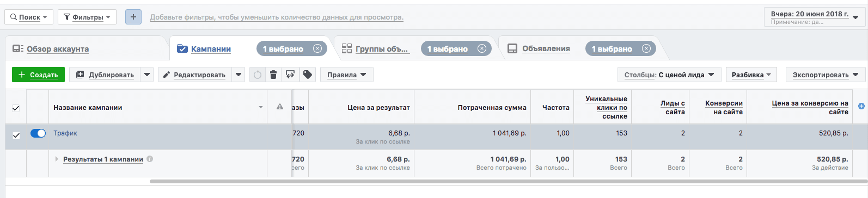Clear the Ads tab selection badge
Screen dimensions: 868x198
(x=646, y=48)
